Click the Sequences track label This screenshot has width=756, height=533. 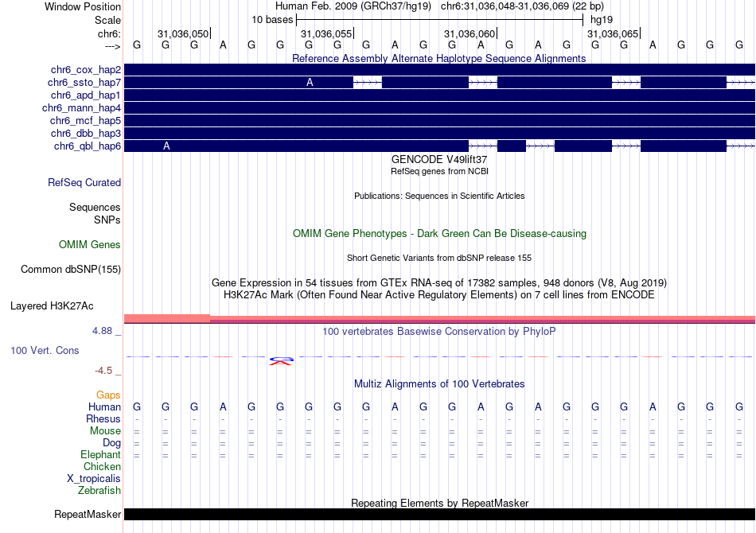pos(95,207)
